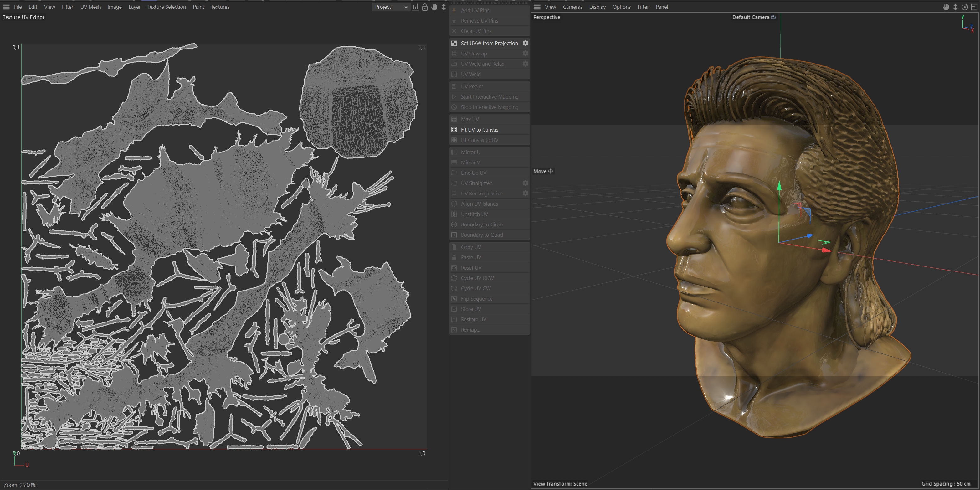Viewport: 980px width, 490px height.
Task: Open the UV editor hamburger menu
Action: [6, 7]
